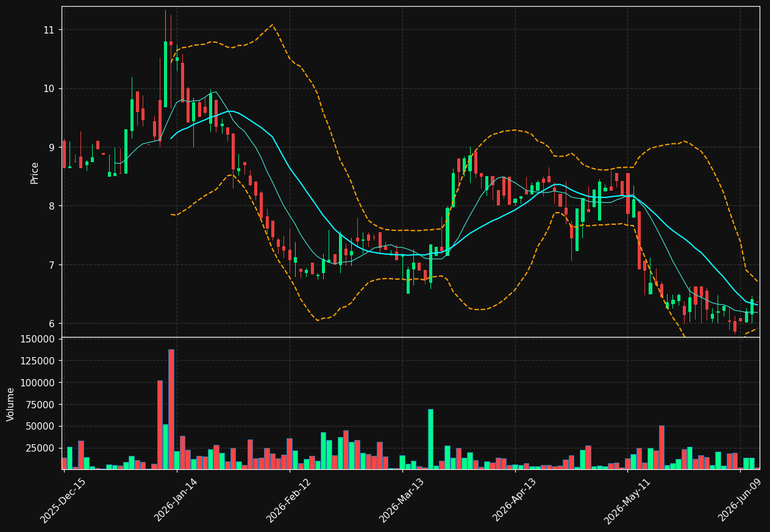Viewport: 770px width, 532px height.
Task: Click the price tick label 7
Action: click(52, 265)
